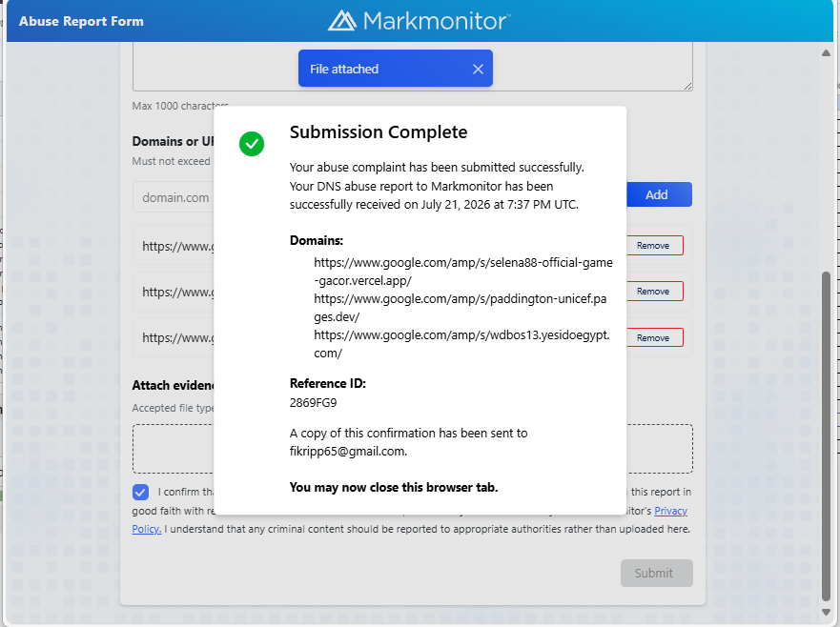Viewport: 840px width, 627px height.
Task: Remove the second listed URL entry
Action: [x=655, y=292]
